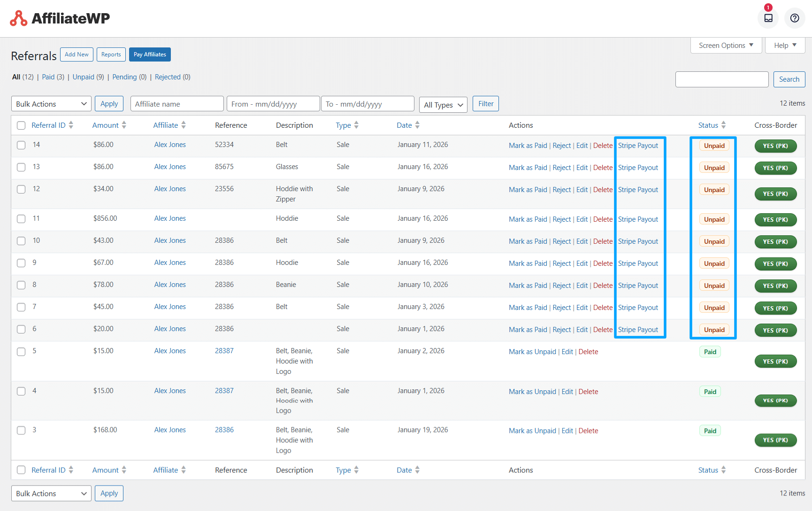Screen dimensions: 812x511
Task: Sort by the Amount column arrows
Action: [123, 125]
